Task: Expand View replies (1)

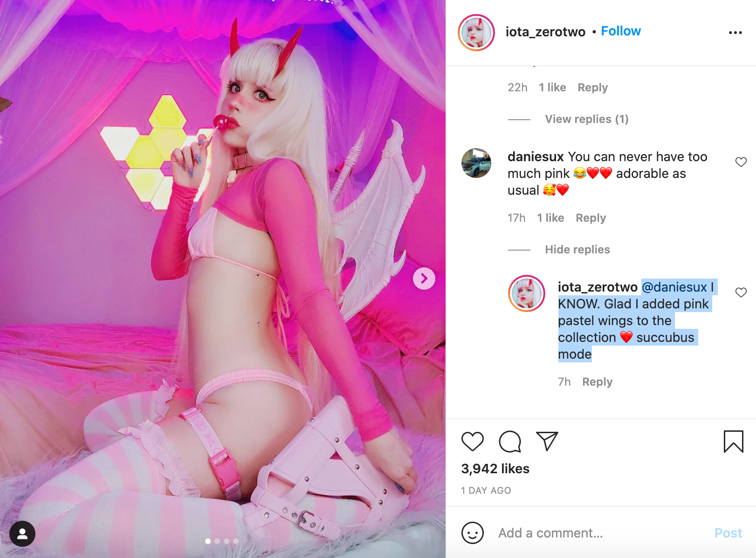Action: [x=586, y=119]
